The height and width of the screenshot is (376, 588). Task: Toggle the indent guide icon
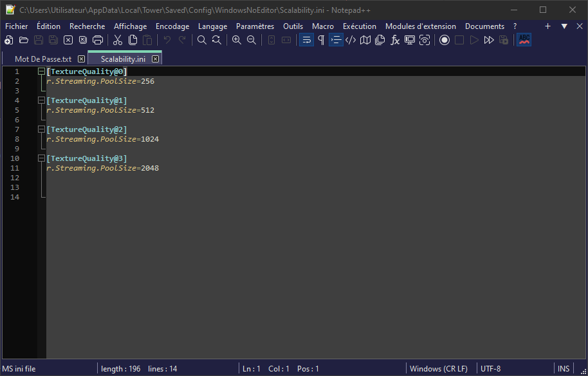336,40
